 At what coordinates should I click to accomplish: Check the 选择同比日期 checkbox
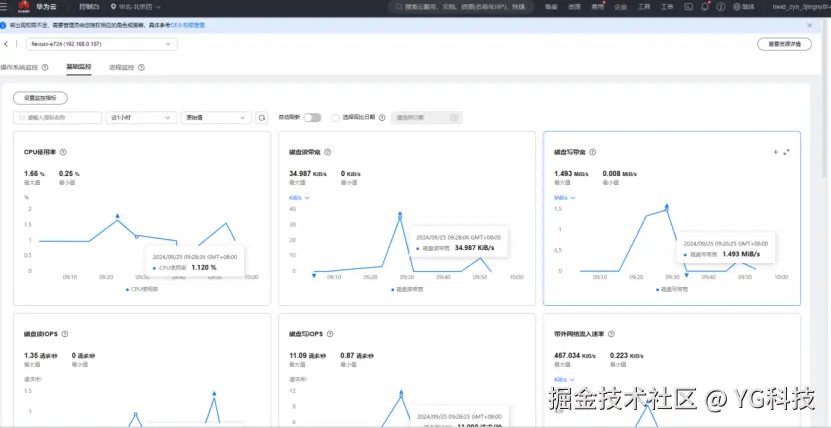click(335, 118)
